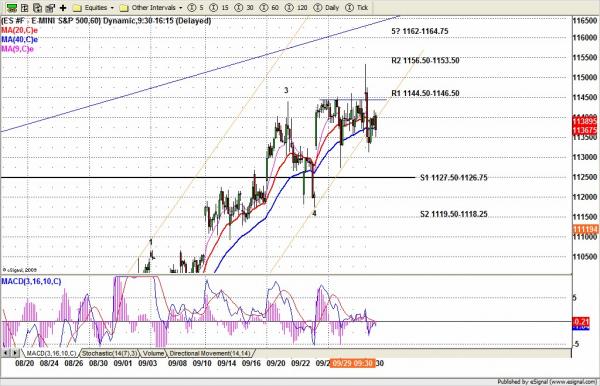Click the red 113895 price marker
The image size is (600, 386).
coord(585,121)
